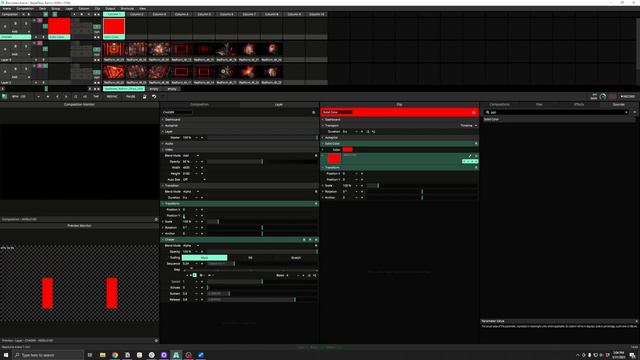
Task: Open the Auto Size dropdown
Action: point(194,180)
